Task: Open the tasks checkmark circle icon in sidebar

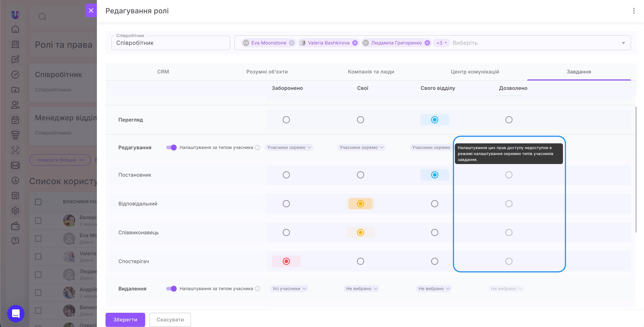Action: [x=15, y=75]
